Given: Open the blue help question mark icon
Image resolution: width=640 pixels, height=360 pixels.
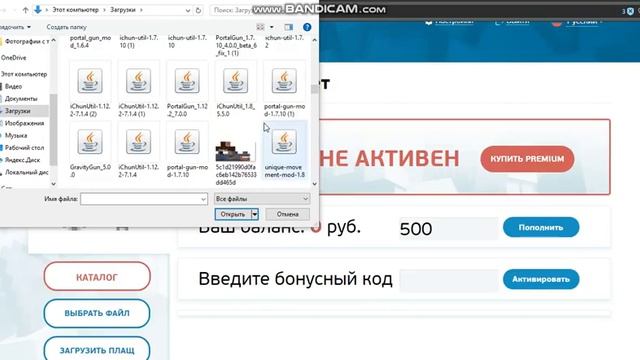Looking at the screenshot, I should (307, 27).
